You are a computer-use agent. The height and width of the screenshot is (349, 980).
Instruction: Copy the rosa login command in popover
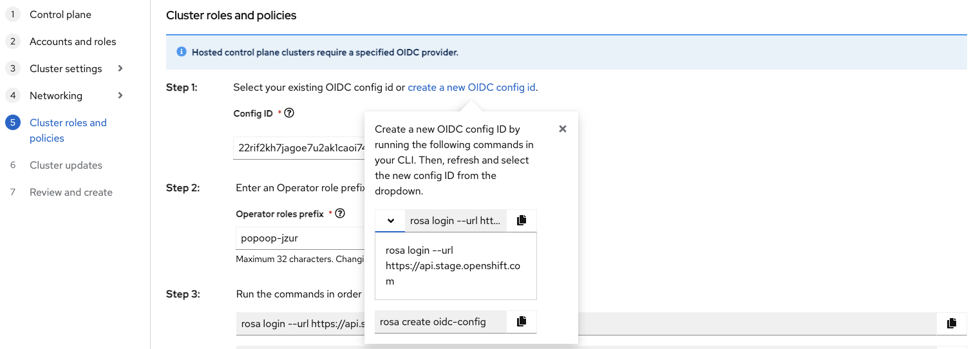pos(522,220)
